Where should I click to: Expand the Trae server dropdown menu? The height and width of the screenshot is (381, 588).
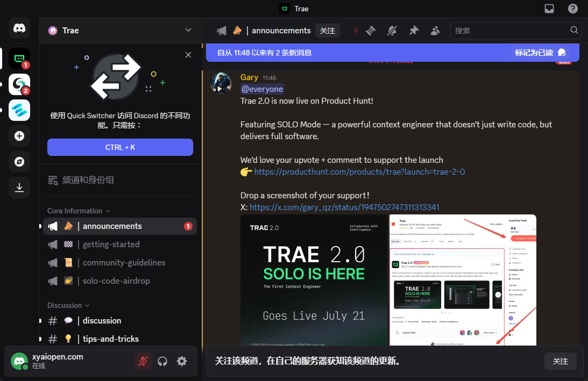[188, 30]
